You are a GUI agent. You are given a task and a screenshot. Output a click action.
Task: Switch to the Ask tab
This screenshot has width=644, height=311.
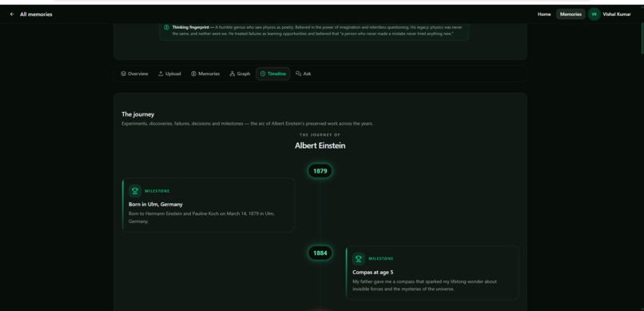(303, 74)
